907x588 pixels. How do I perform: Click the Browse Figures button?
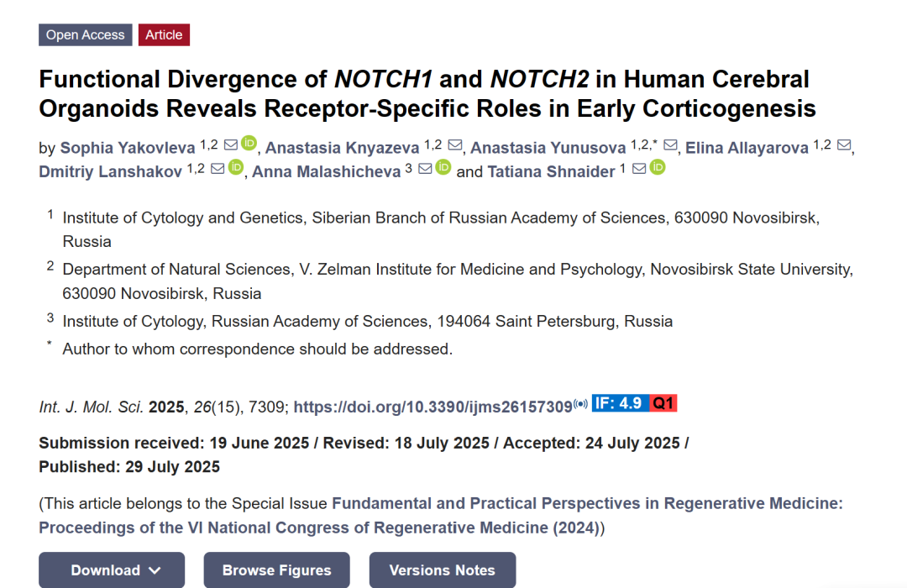[276, 570]
